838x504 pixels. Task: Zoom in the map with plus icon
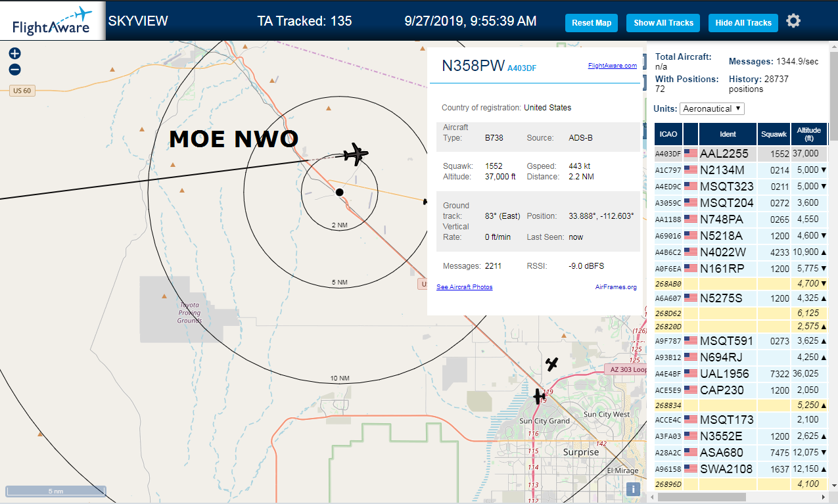click(x=14, y=53)
